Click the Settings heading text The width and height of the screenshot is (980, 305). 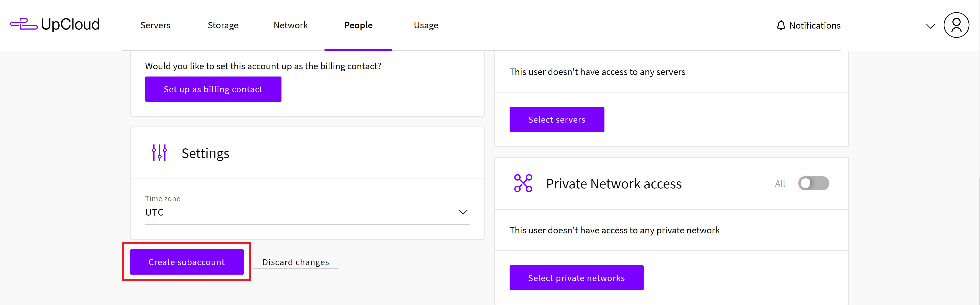tap(205, 153)
